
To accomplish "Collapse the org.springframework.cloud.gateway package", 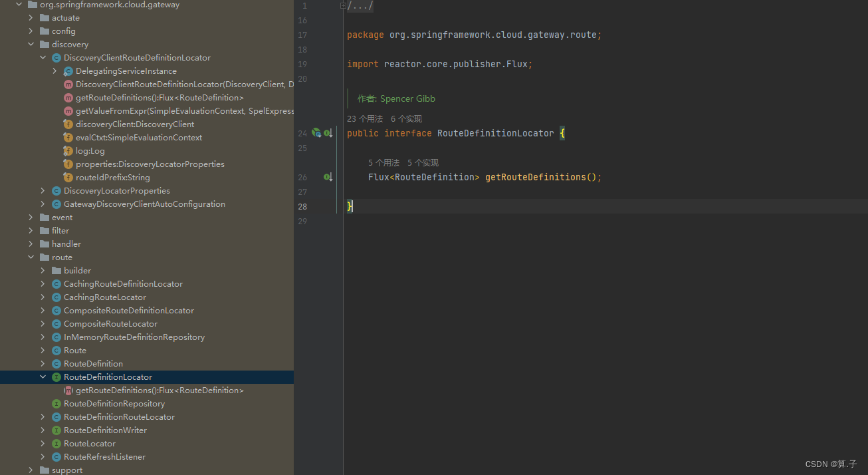I will [19, 5].
